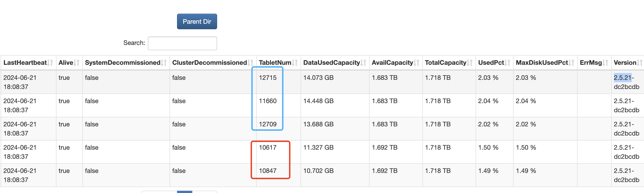
Task: Sort by MaxDiskUsedPct column arrows
Action: [571, 63]
